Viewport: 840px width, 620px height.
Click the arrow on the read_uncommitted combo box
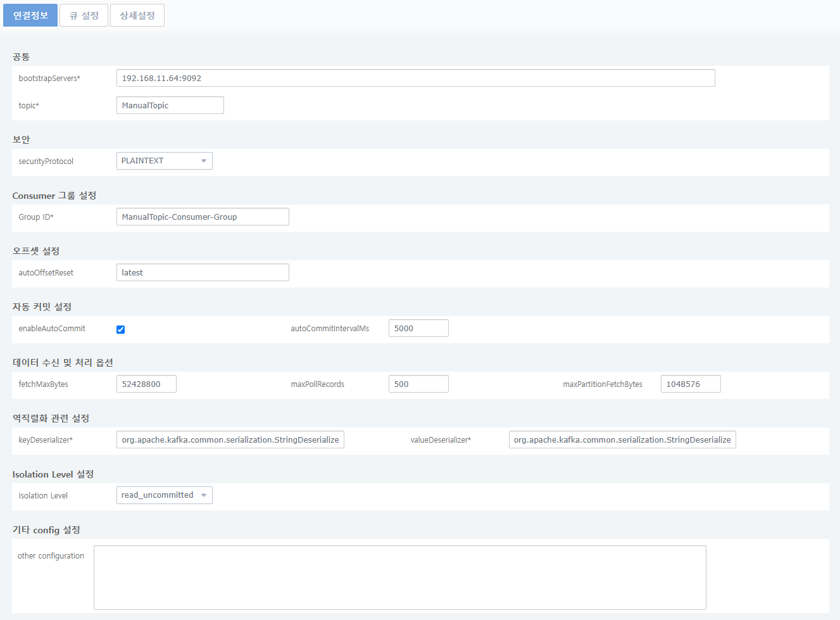(204, 495)
